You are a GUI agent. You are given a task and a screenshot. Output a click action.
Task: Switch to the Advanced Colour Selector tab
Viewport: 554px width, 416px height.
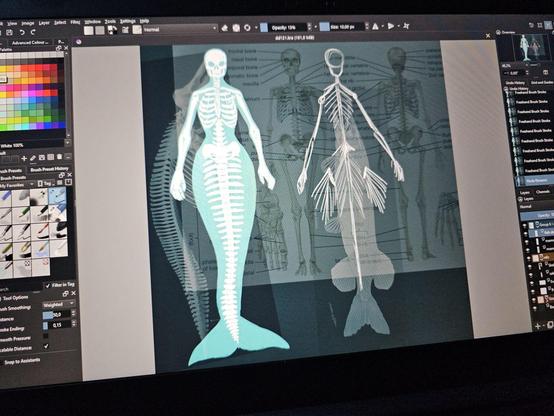30,43
